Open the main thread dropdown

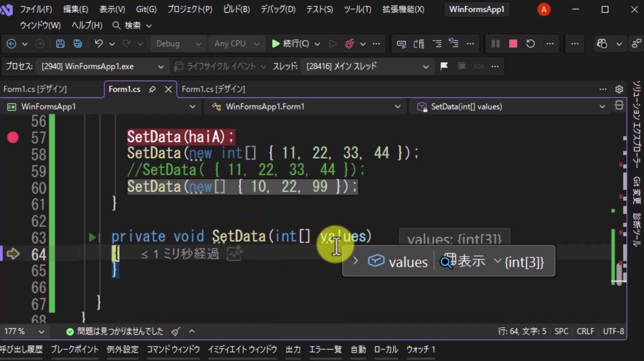pos(367,66)
